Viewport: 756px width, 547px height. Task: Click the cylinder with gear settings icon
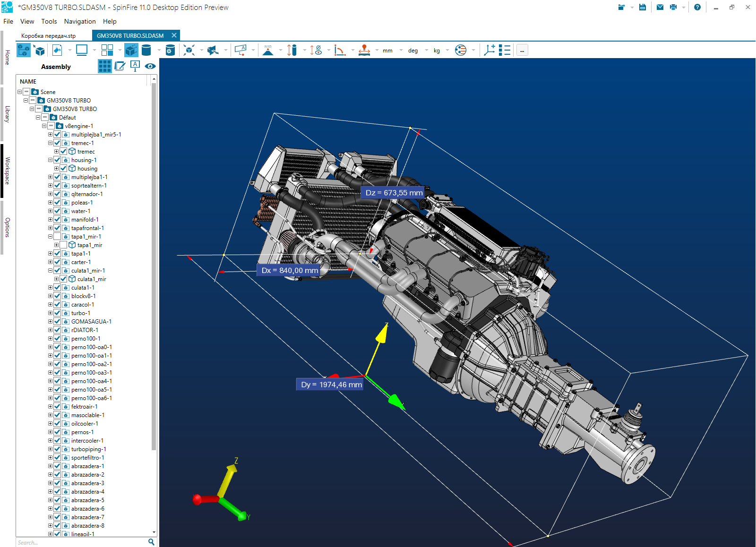[x=171, y=50]
